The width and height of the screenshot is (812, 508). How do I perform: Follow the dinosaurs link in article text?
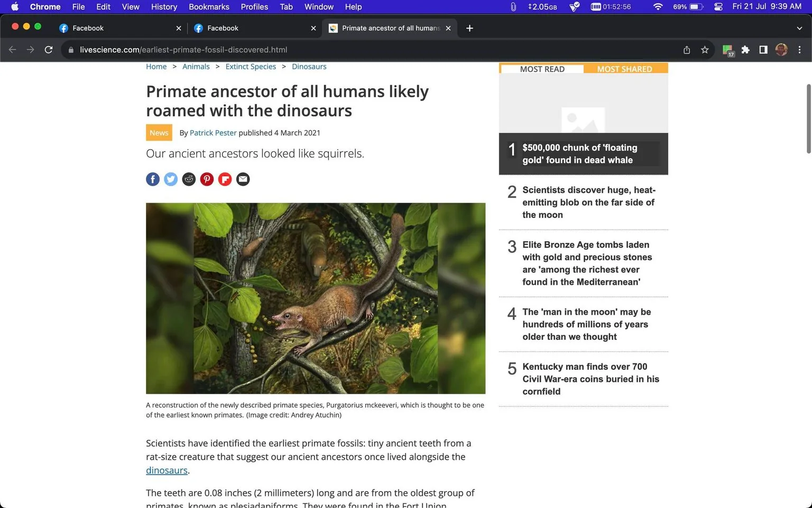pyautogui.click(x=167, y=470)
